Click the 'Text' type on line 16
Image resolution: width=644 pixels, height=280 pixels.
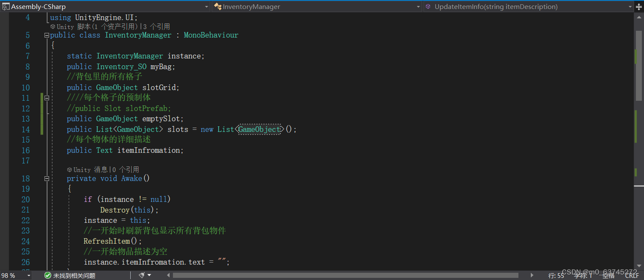pyautogui.click(x=104, y=150)
